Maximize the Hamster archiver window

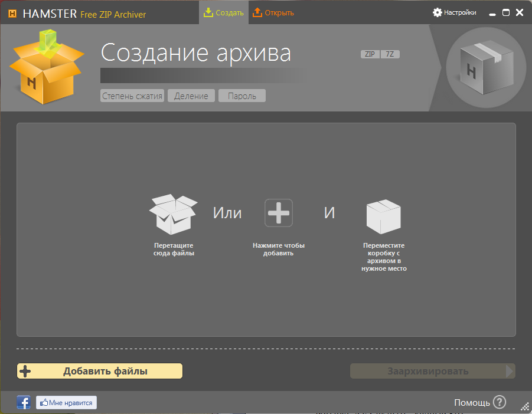pyautogui.click(x=506, y=12)
